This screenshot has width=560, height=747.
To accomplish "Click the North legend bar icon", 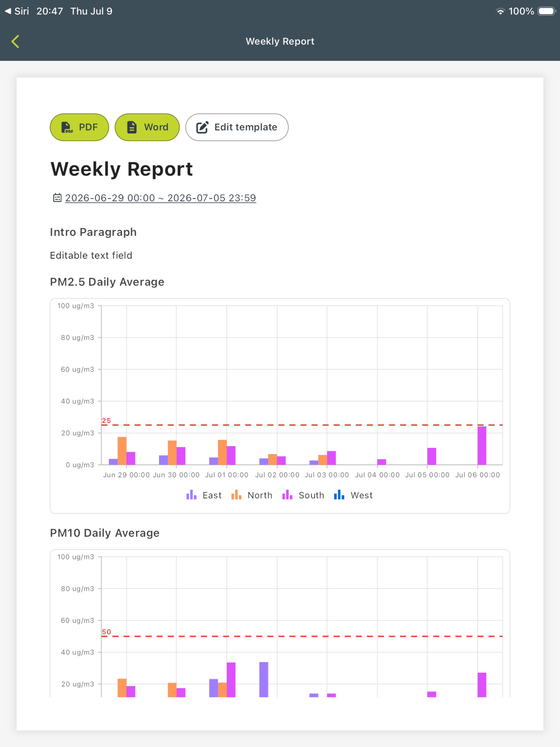I will click(x=236, y=495).
